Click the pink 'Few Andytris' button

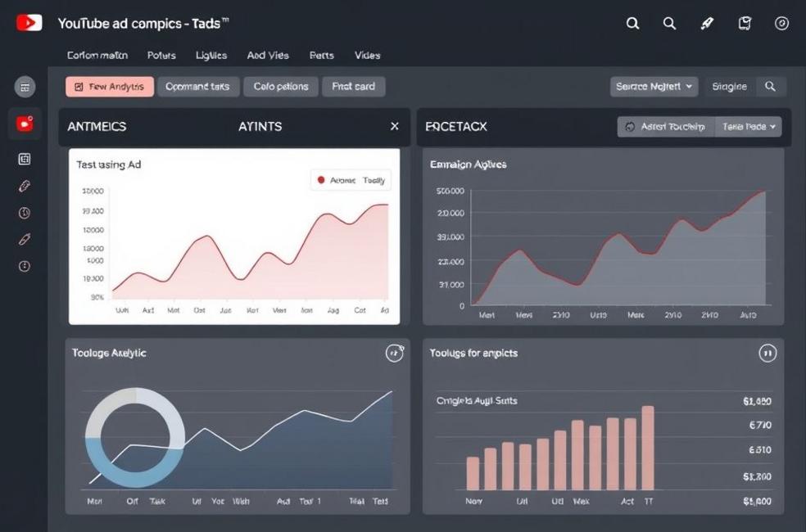tap(110, 86)
